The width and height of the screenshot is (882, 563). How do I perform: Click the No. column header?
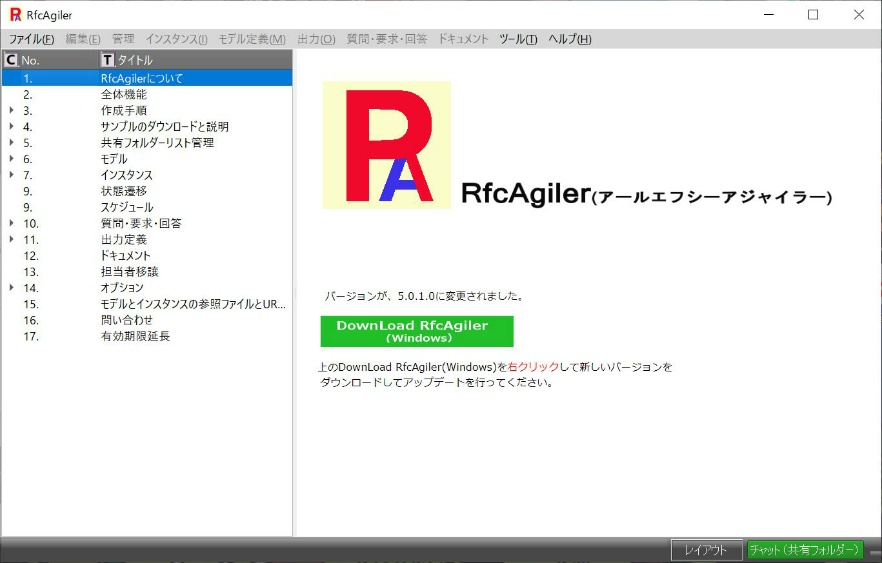coord(51,60)
